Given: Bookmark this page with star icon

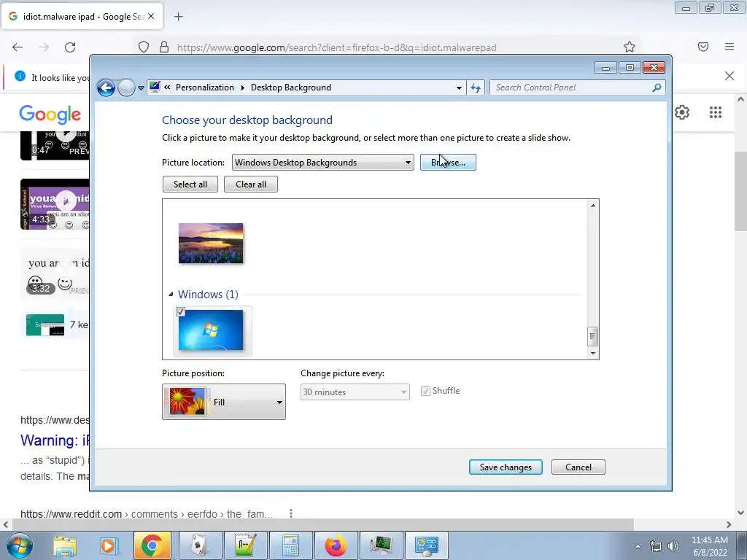Looking at the screenshot, I should pos(630,47).
